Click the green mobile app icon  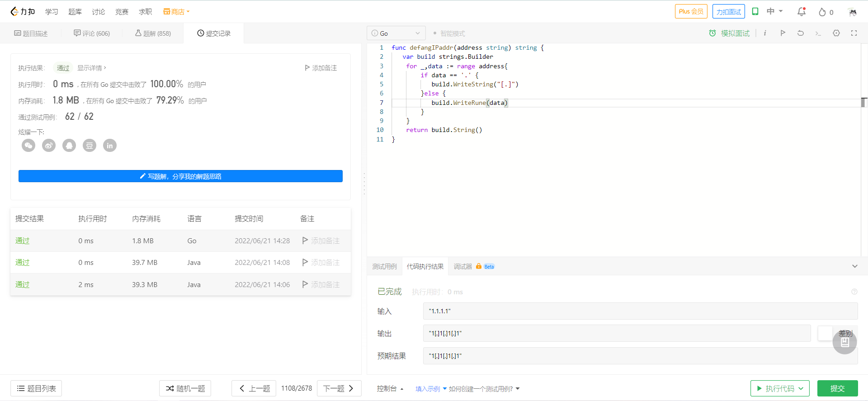pyautogui.click(x=755, y=11)
